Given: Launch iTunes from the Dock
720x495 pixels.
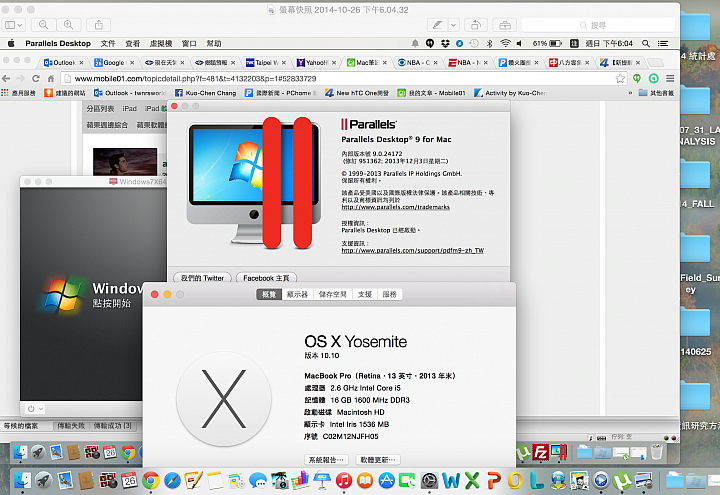Looking at the screenshot, I should coord(343,481).
